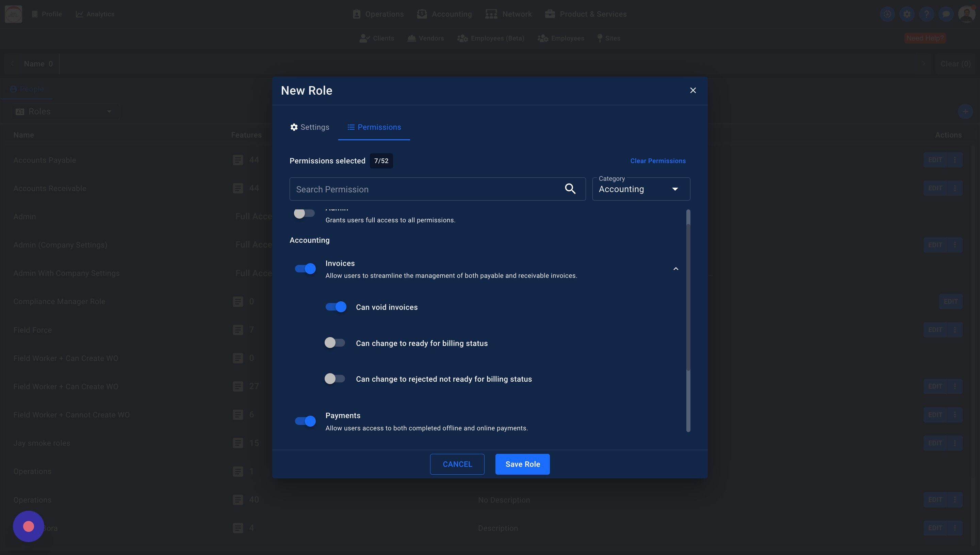Click the settings gear icon in the top bar

(907, 14)
